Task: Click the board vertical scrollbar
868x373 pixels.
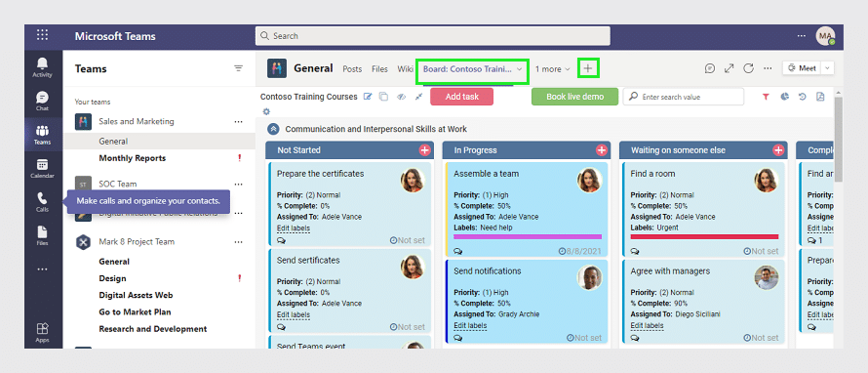Action: [x=838, y=139]
